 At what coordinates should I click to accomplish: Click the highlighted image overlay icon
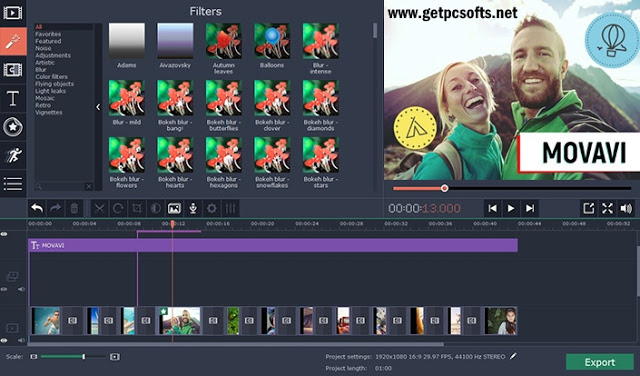tap(174, 209)
